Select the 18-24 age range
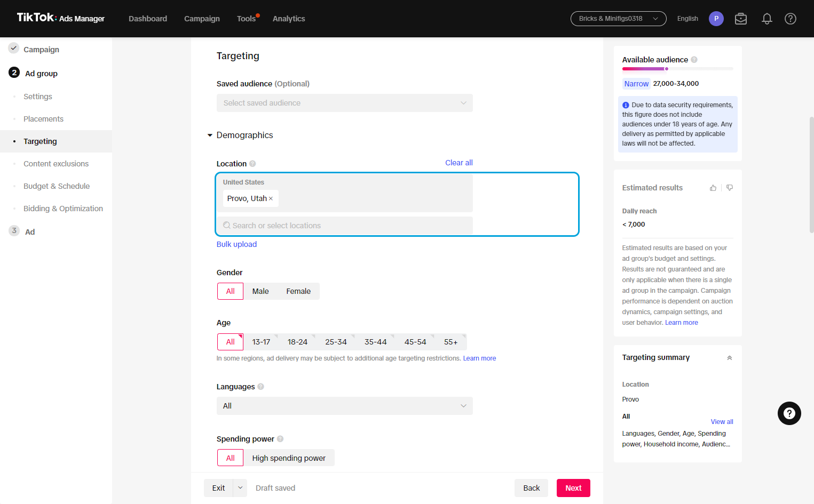814x504 pixels. point(297,342)
